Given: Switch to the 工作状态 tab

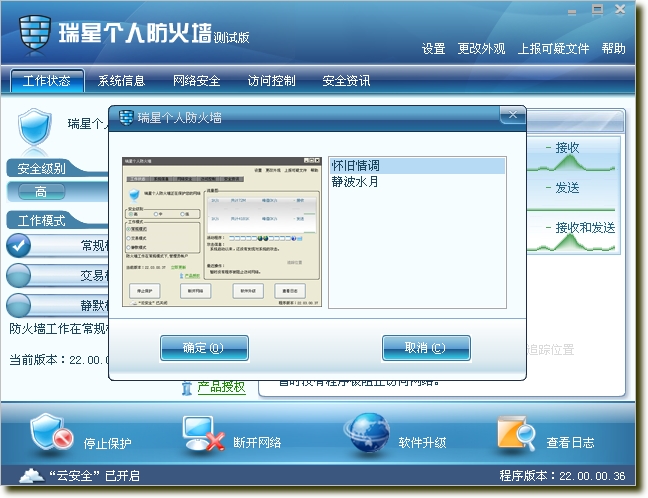Looking at the screenshot, I should click(47, 81).
